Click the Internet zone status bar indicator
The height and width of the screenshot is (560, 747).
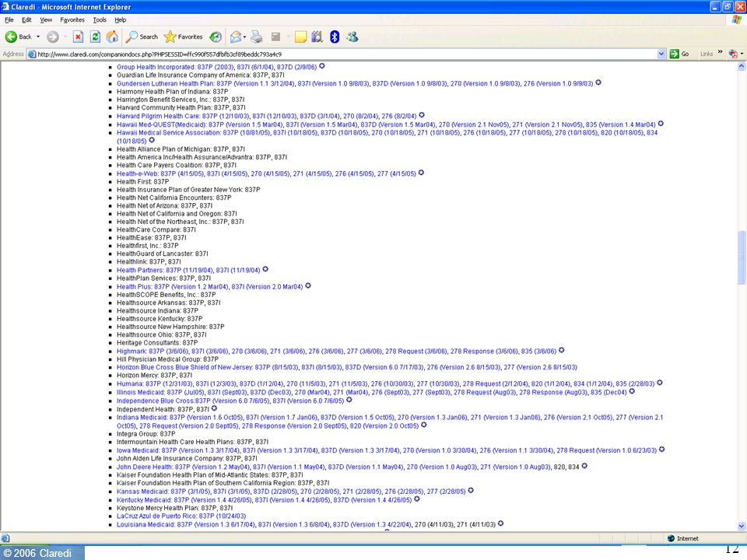(683, 538)
